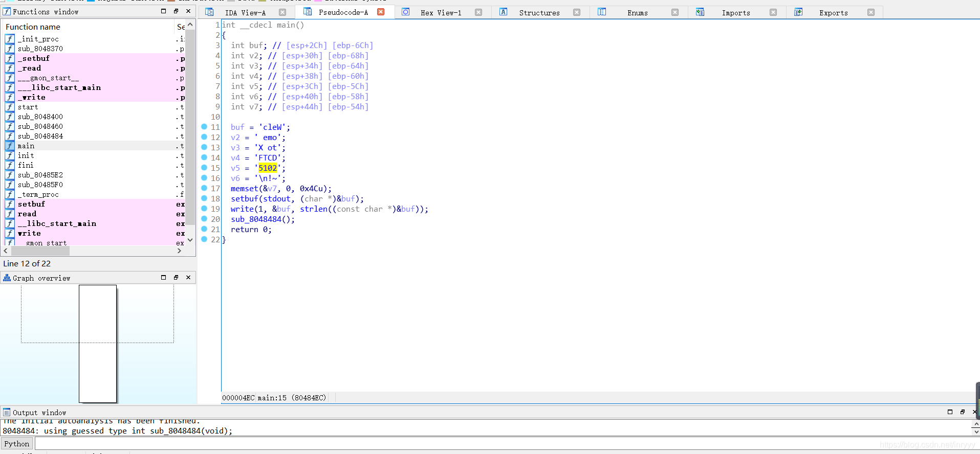Click the Imports tab icon

pos(700,12)
